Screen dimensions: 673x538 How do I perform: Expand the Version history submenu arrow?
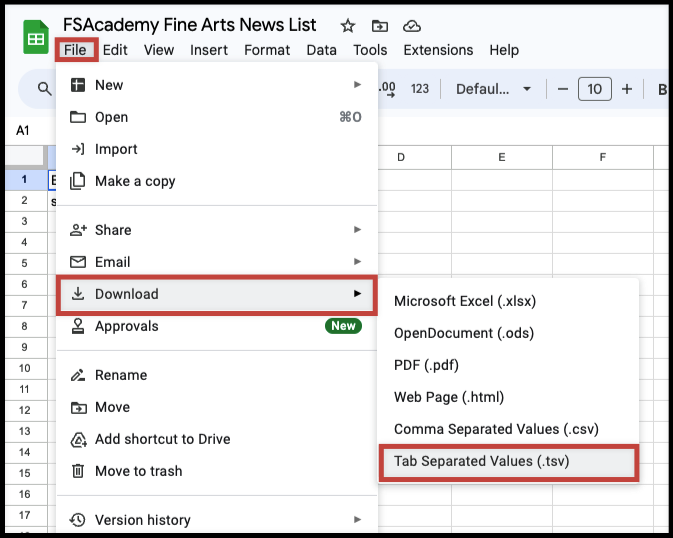357,520
